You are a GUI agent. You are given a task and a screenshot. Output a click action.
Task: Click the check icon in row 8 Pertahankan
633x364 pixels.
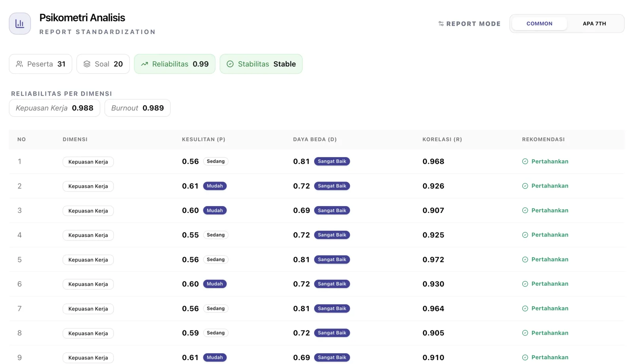pos(525,333)
